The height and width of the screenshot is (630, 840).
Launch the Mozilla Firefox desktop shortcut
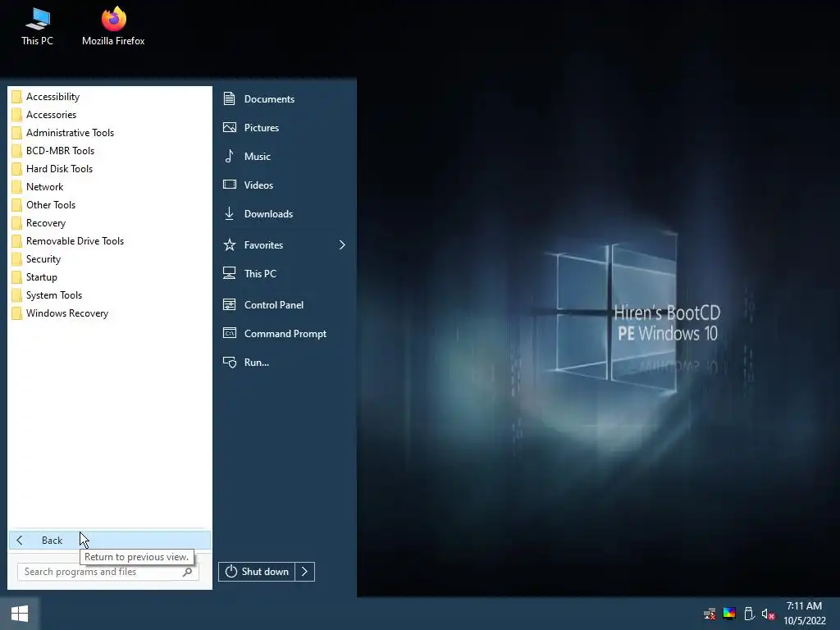click(x=113, y=27)
